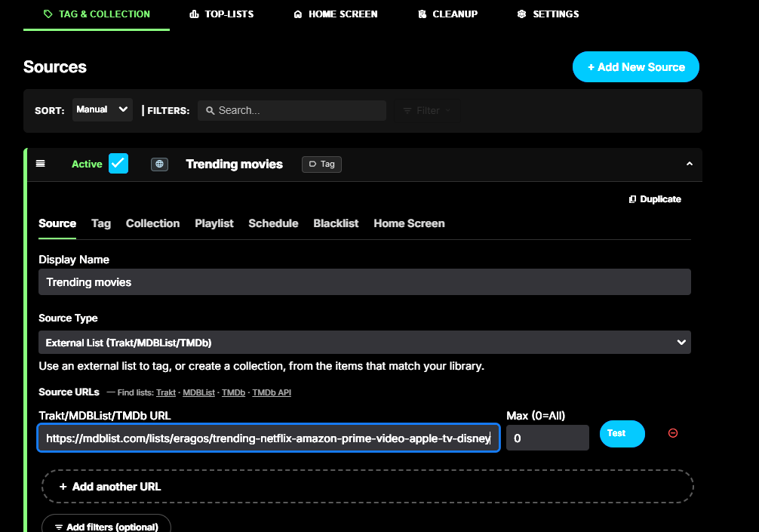Switch to the Collection sub-tab
The width and height of the screenshot is (759, 532).
(x=153, y=223)
